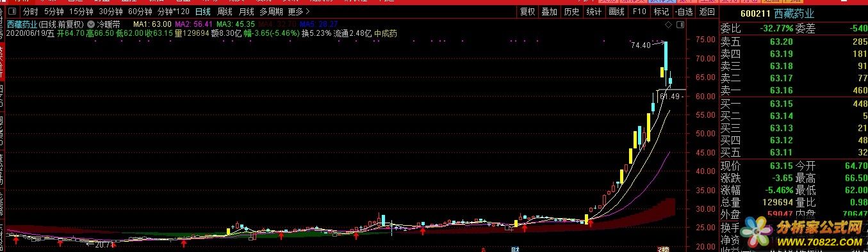Viewport: 868px width, 252px height.
Task: Switch to the 60分钟 period
Action: 140,12
